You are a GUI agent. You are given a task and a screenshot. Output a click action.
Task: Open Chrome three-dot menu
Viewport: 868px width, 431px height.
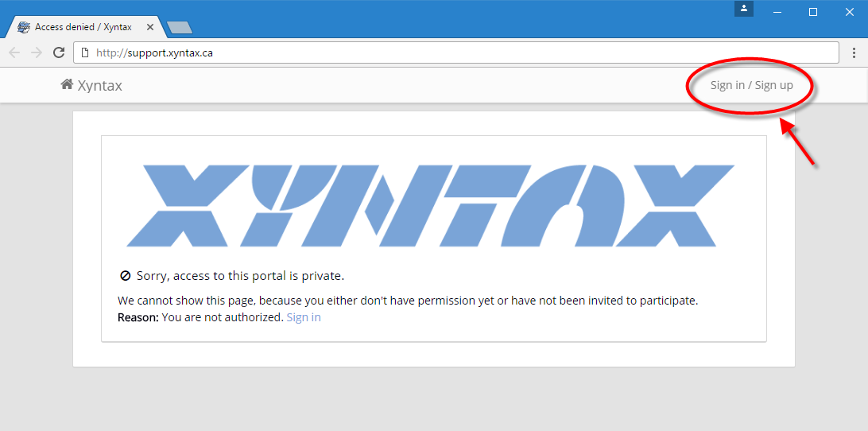pyautogui.click(x=855, y=52)
